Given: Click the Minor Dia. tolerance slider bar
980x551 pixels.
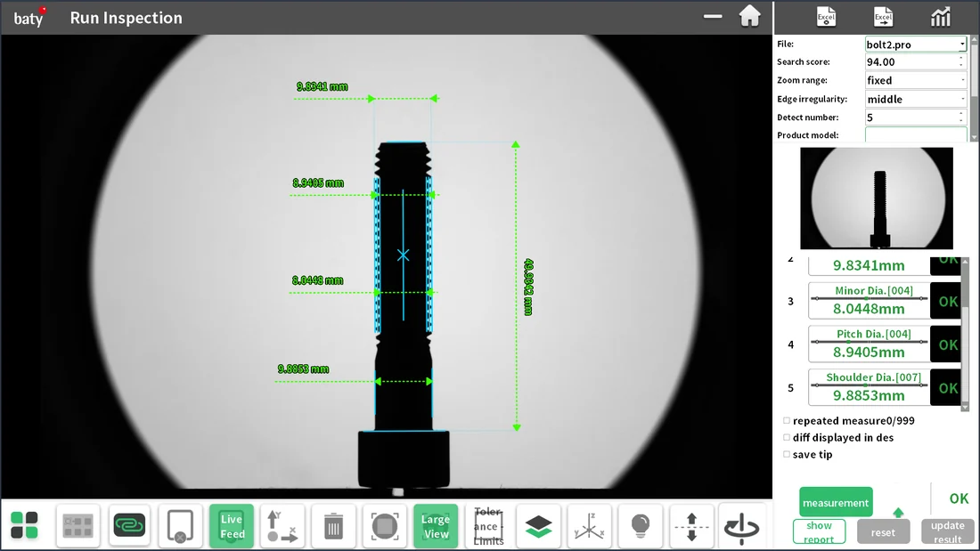Looking at the screenshot, I should [869, 298].
